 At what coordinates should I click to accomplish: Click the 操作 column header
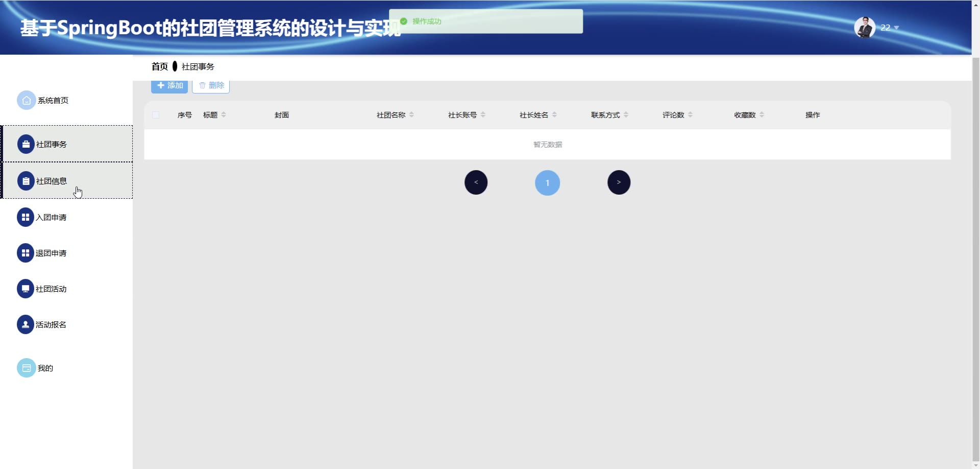tap(813, 115)
